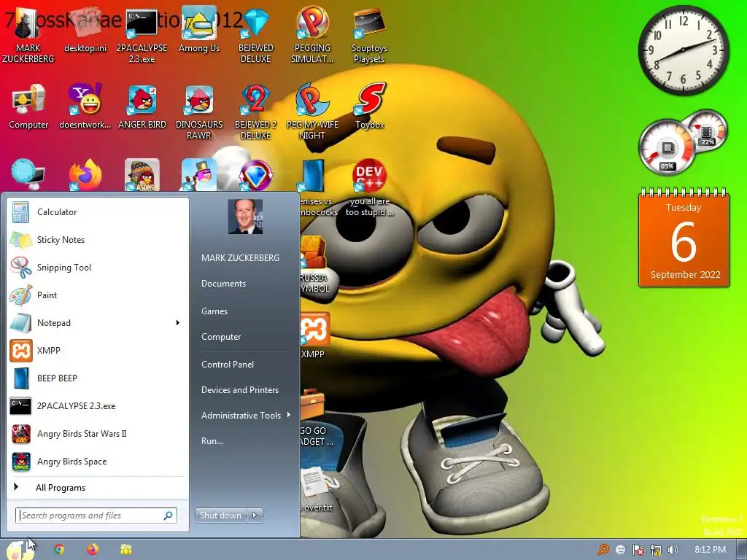
Task: Open BEJEWED 2 DELUXE desktop shortcut
Action: (256, 113)
